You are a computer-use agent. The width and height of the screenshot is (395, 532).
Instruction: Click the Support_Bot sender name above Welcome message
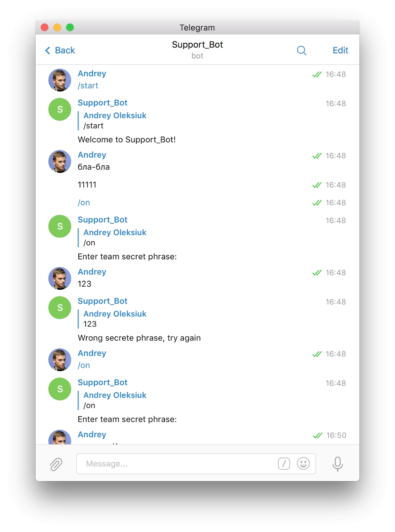coord(102,103)
